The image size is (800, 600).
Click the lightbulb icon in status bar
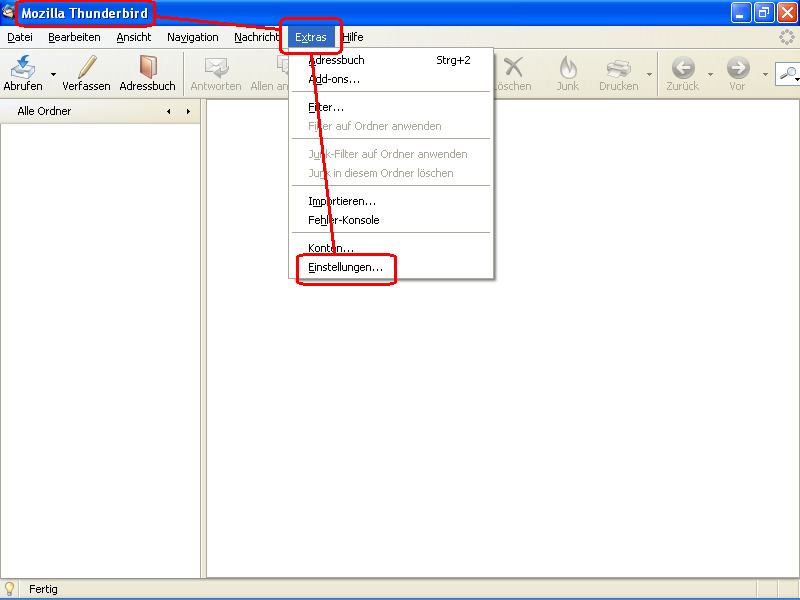(x=10, y=589)
